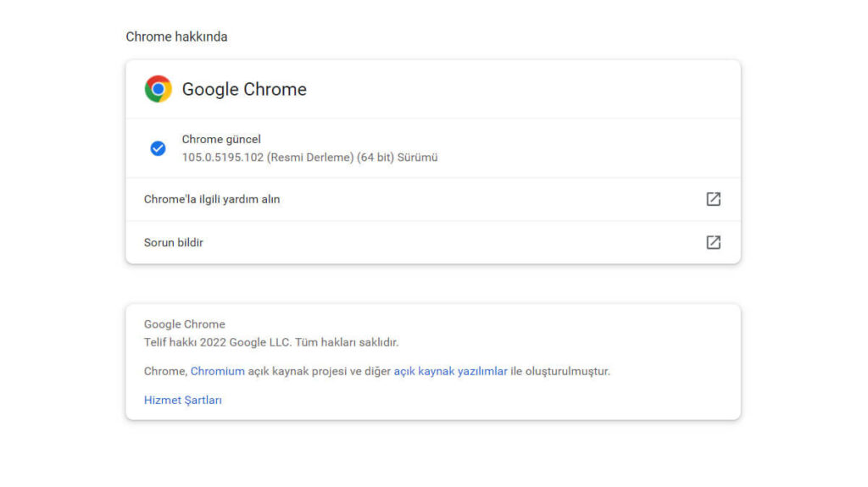Open the Chromium project link
Image resolution: width=868 pixels, height=487 pixels.
(218, 371)
